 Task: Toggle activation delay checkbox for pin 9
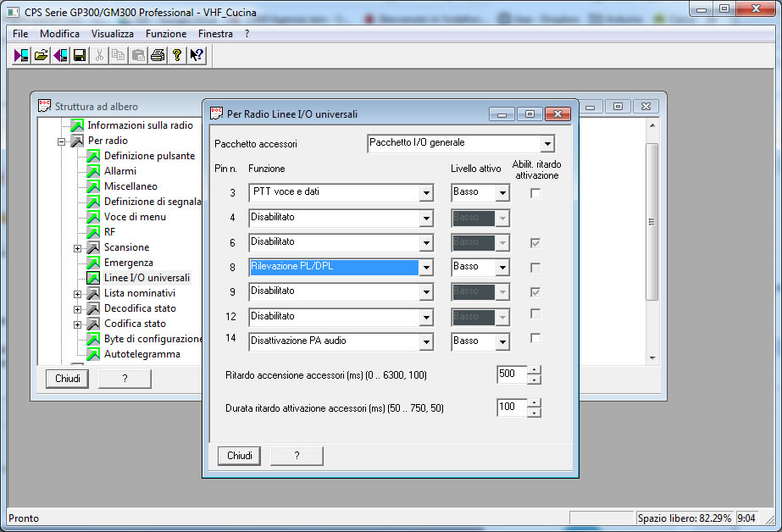pos(535,291)
